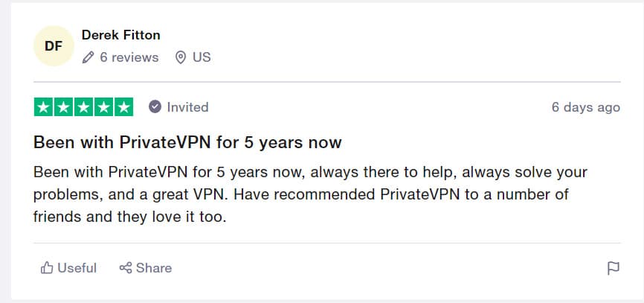Click the DF reviewer avatar
This screenshot has height=303, width=644.
[x=54, y=46]
